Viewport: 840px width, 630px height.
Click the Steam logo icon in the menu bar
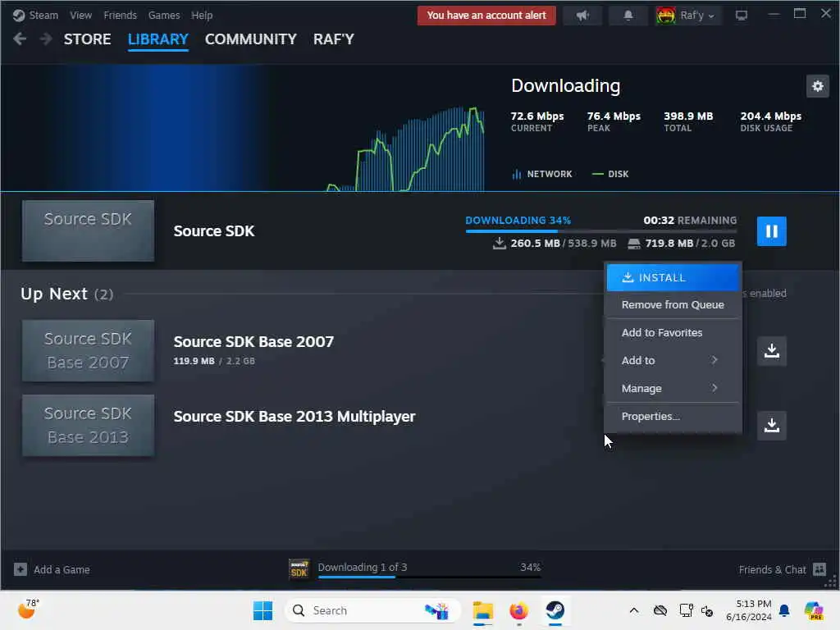click(19, 16)
